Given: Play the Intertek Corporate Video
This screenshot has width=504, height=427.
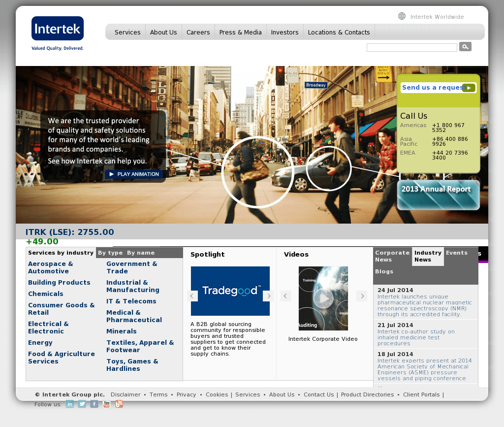Looking at the screenshot, I should tap(323, 298).
